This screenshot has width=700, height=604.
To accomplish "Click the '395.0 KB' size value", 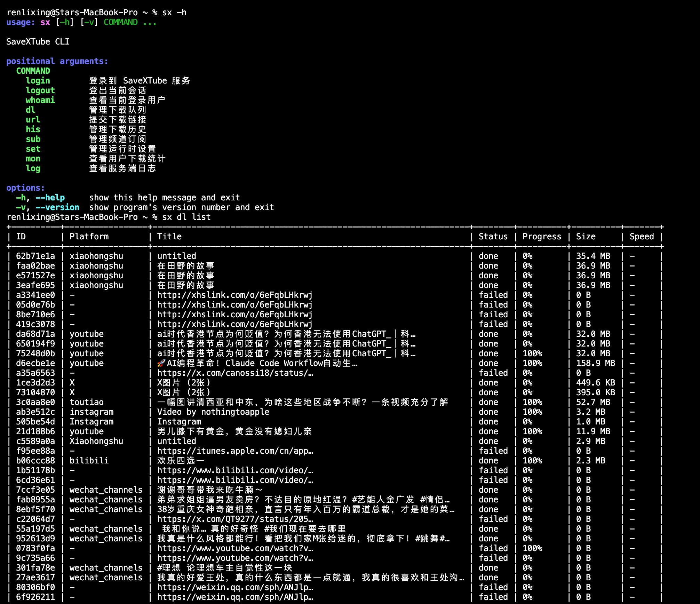I will tap(596, 392).
